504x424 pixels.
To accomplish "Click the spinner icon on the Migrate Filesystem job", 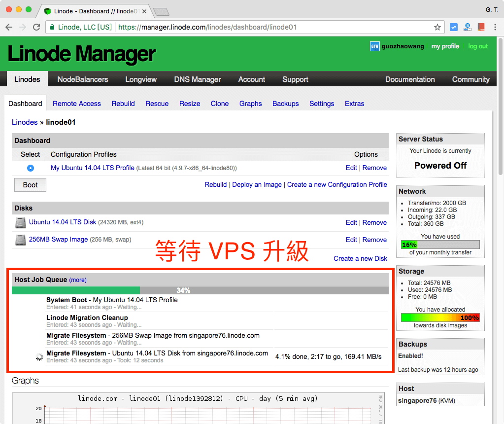I will (39, 356).
